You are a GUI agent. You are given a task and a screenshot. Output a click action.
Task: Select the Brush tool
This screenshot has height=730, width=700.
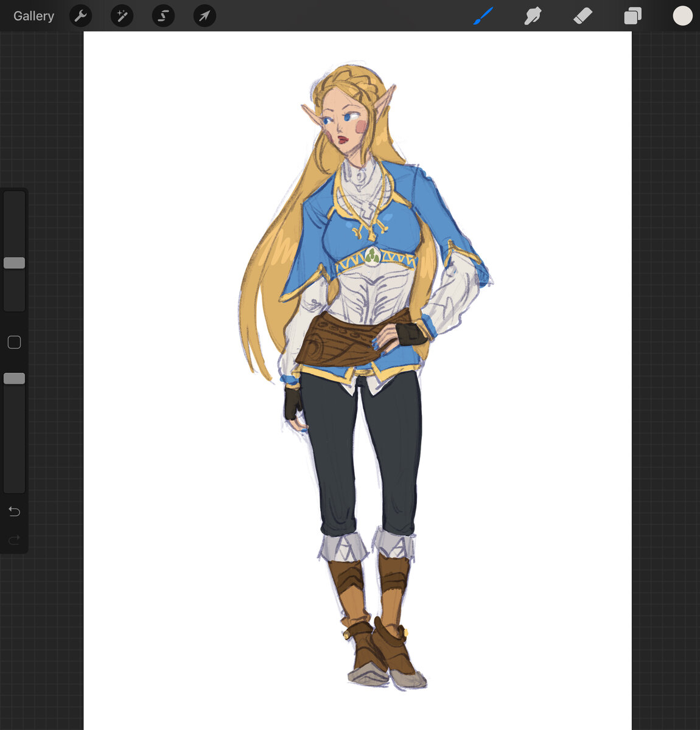483,16
